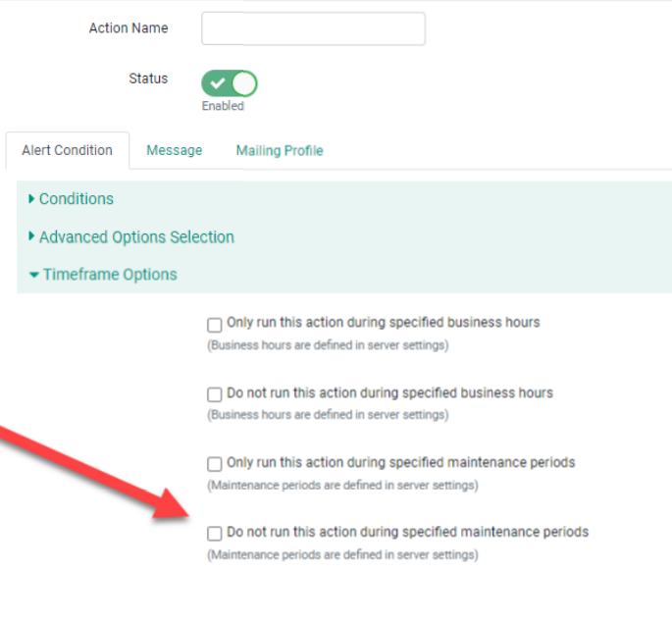Expand the Advanced Options Selection heading

[x=136, y=237]
